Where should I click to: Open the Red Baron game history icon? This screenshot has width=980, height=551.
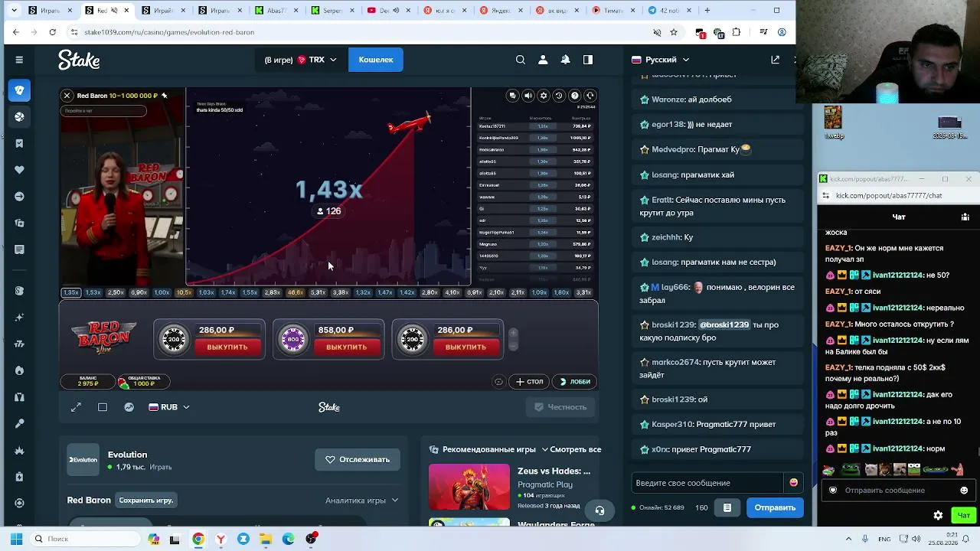coord(559,96)
